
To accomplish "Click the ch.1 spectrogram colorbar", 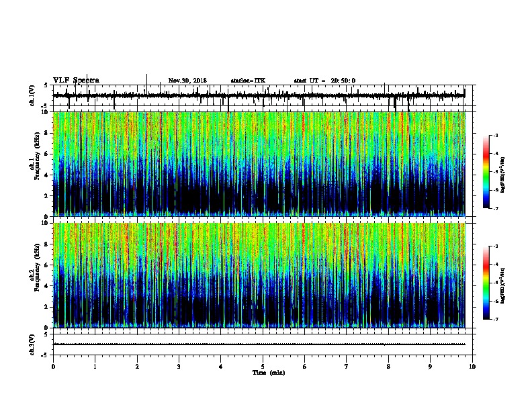I will (486, 172).
